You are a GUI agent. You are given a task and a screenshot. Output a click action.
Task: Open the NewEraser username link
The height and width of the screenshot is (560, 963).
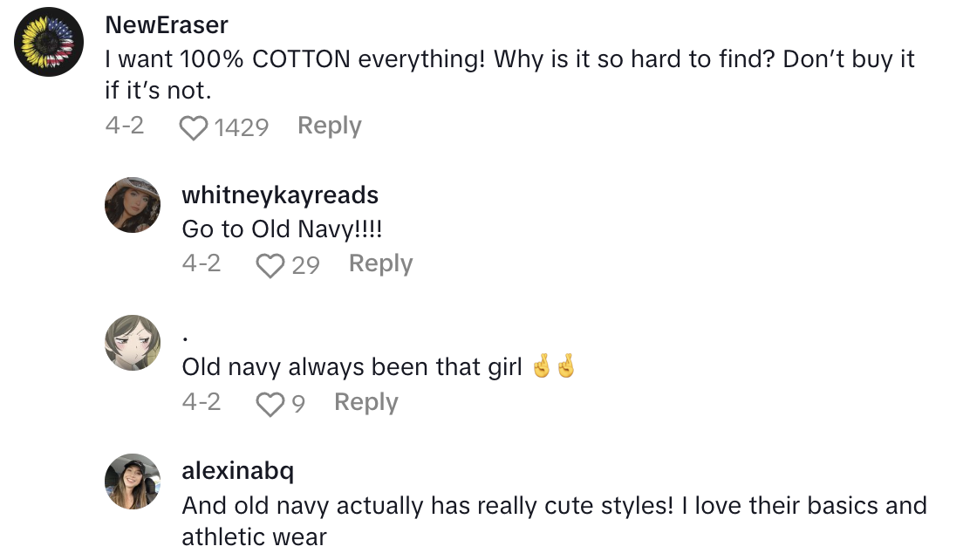coord(167,24)
